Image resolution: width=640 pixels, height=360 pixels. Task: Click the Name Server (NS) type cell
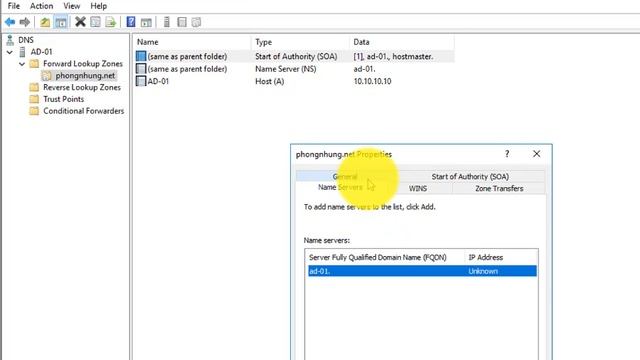286,69
